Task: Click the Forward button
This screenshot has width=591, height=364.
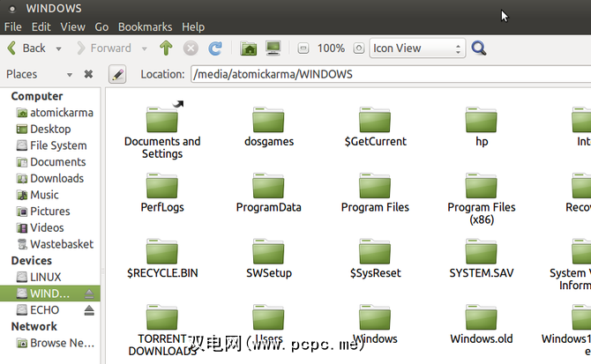Action: coord(104,48)
